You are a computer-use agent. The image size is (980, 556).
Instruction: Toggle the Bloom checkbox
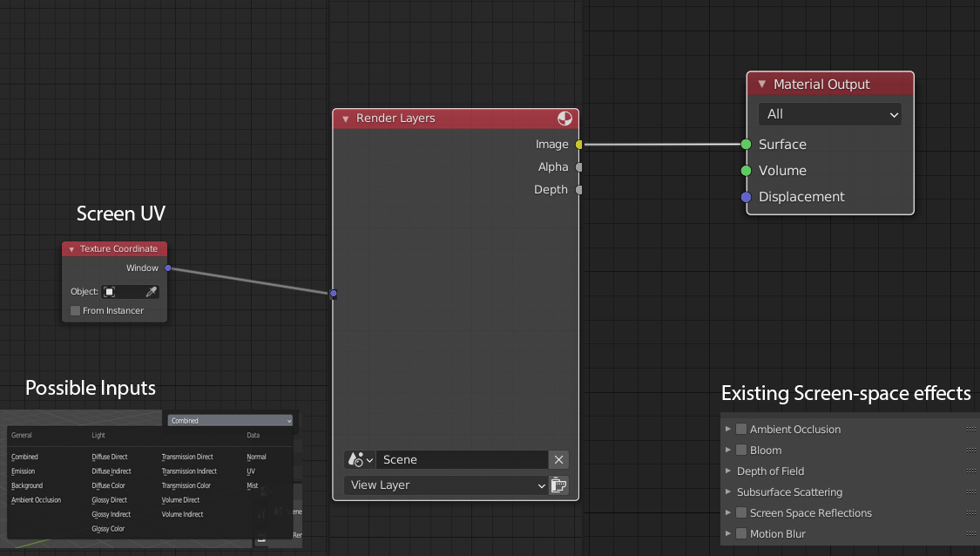point(741,451)
